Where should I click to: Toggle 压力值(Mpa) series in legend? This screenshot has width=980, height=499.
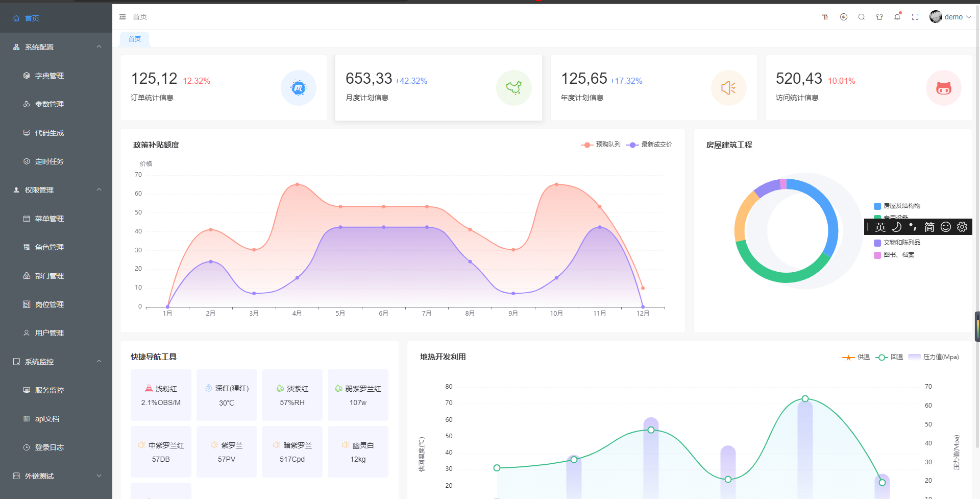(x=934, y=357)
